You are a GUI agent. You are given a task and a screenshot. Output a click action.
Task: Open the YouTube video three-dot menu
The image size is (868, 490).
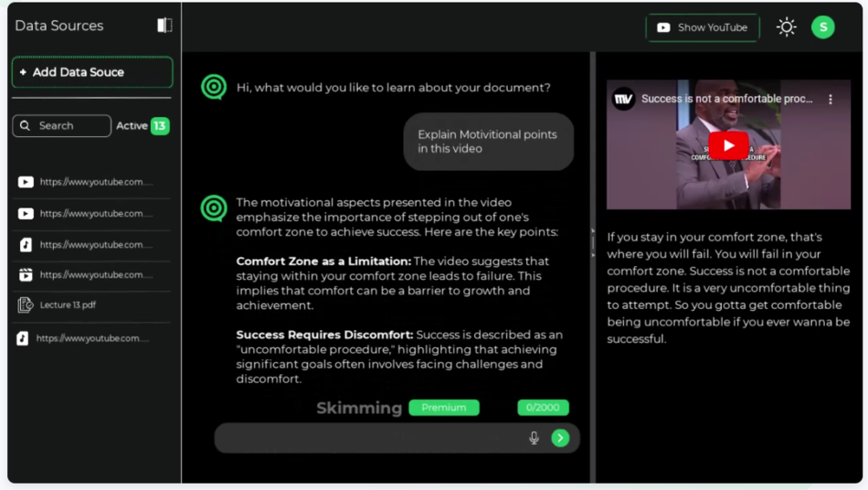831,99
